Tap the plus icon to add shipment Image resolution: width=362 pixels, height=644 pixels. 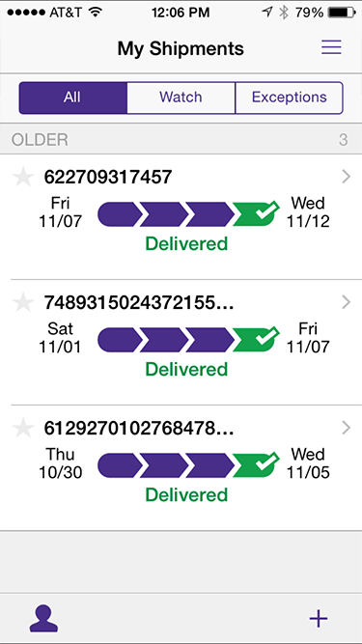coord(319,619)
